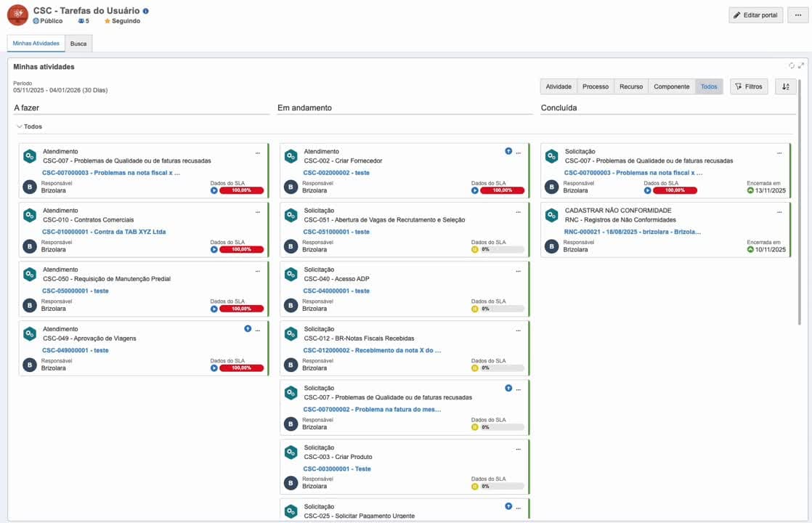Open options menu of RNC Não Conformidades card
The width and height of the screenshot is (812, 523).
tap(779, 212)
